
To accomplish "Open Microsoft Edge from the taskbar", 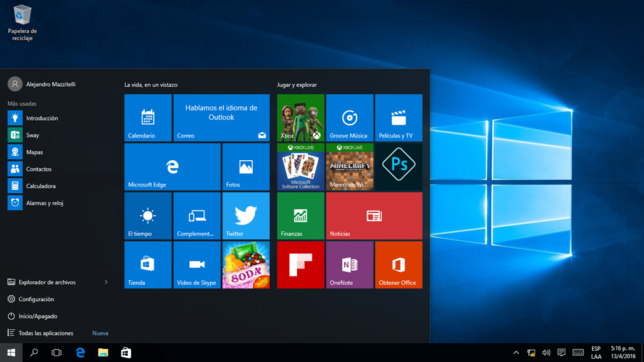I will pyautogui.click(x=79, y=353).
